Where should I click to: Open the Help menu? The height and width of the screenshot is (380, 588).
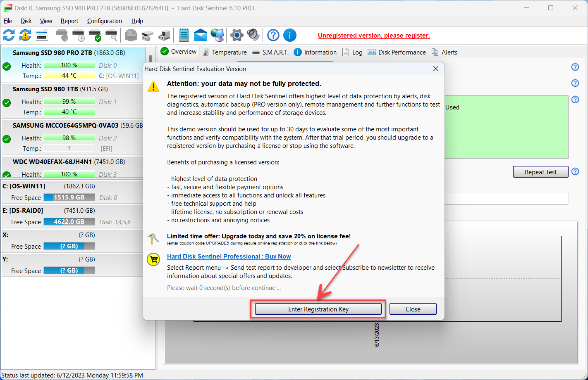click(137, 21)
